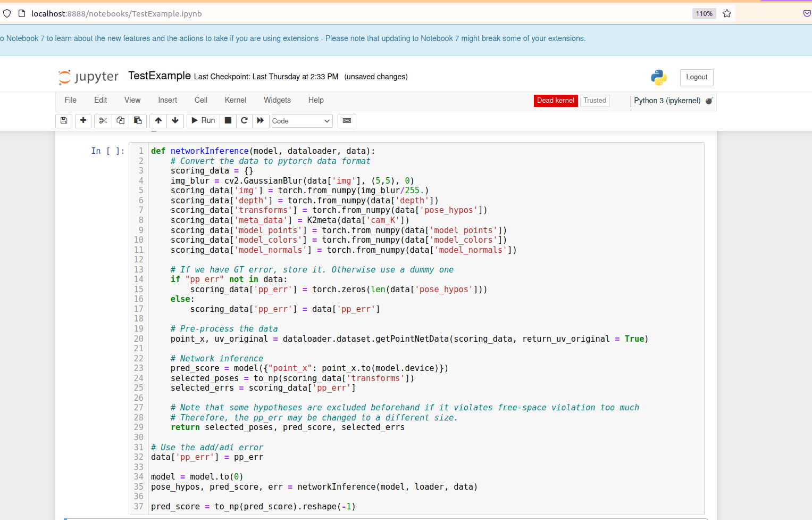This screenshot has height=520, width=812.
Task: Paste cells below
Action: tap(138, 121)
